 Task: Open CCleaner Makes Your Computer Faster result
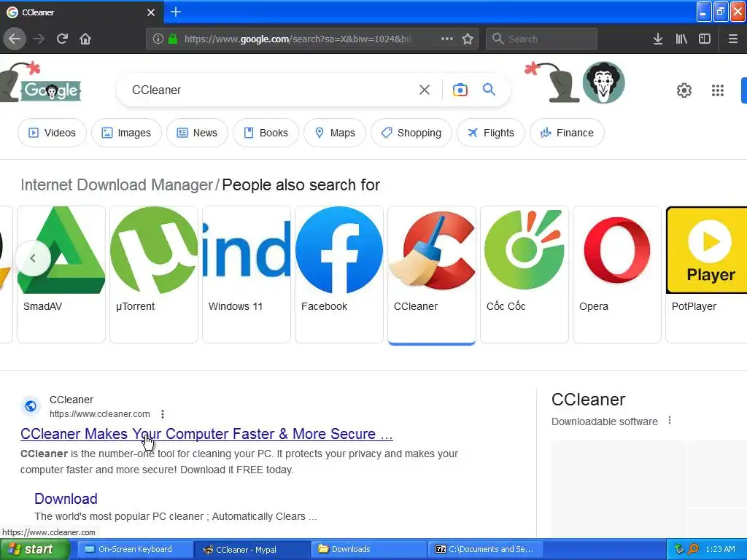pyautogui.click(x=206, y=434)
